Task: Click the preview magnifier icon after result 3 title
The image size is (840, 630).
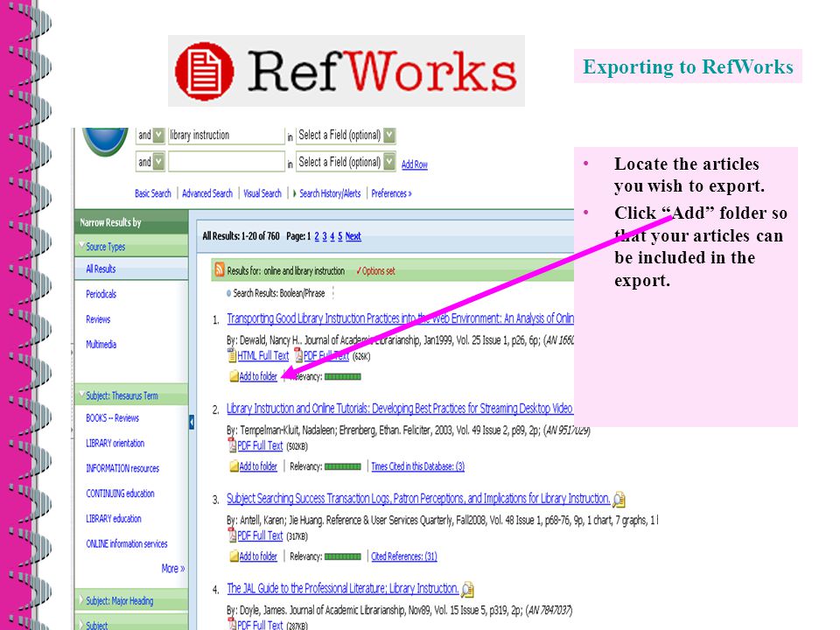Action: click(x=619, y=500)
